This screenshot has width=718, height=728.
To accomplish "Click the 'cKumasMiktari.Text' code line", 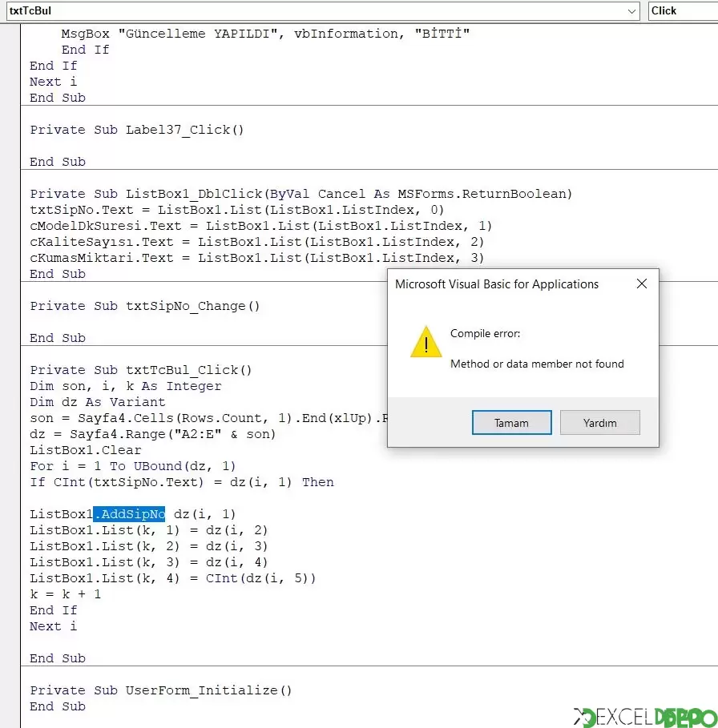I will coord(256,258).
